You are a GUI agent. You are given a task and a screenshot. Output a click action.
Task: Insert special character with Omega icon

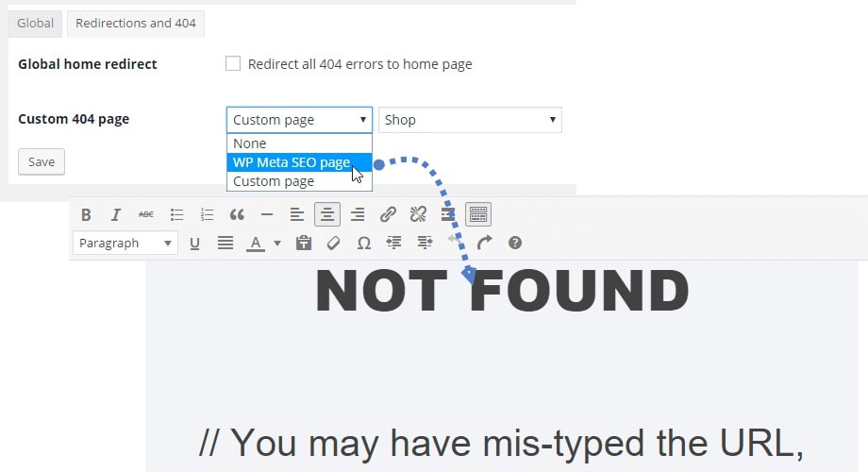363,244
